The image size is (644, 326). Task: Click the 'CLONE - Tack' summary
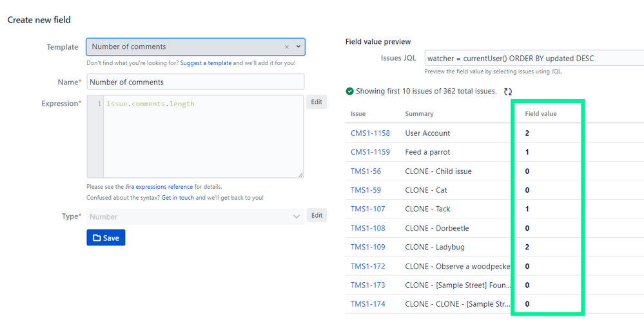(427, 209)
